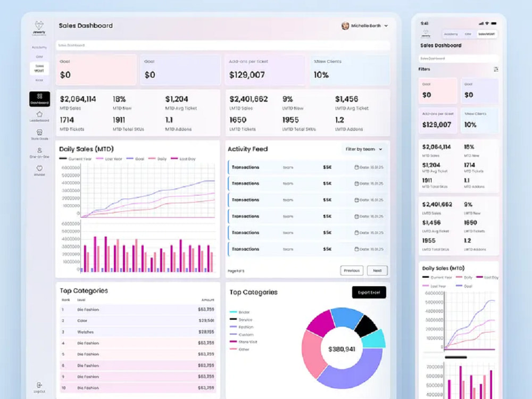This screenshot has width=532, height=399.
Task: Toggle Current Year legend in mobile chart
Action: (x=437, y=277)
